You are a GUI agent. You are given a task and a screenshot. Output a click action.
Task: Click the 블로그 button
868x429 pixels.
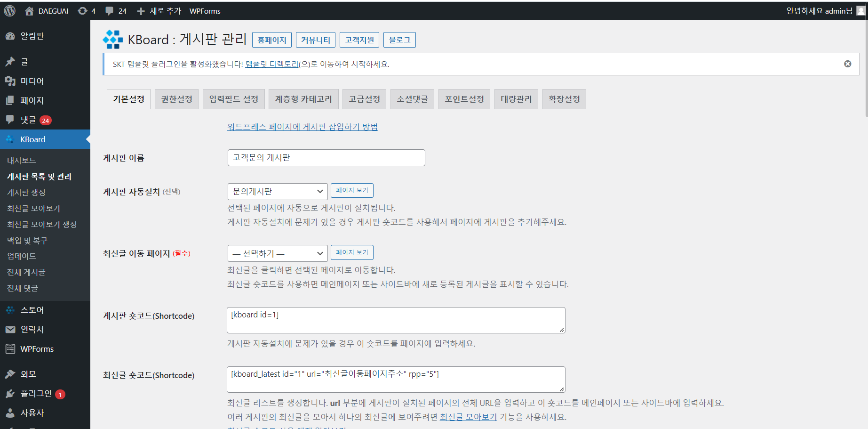[399, 40]
